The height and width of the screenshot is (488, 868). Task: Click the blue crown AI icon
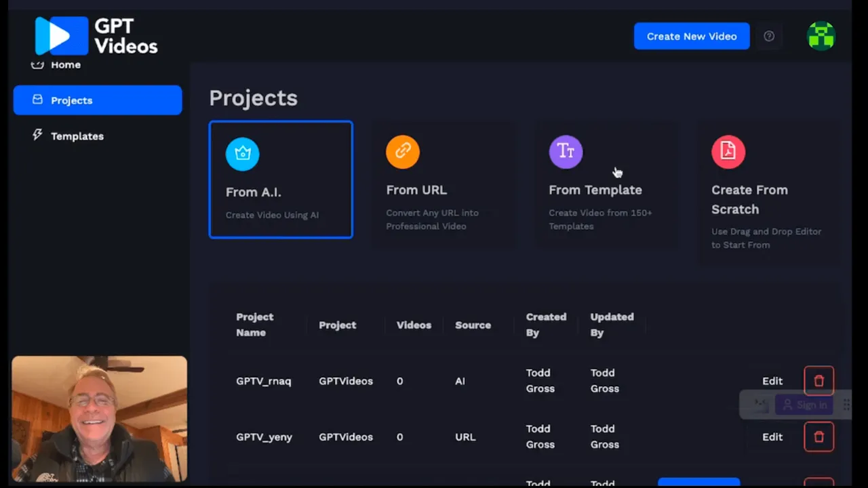point(243,154)
